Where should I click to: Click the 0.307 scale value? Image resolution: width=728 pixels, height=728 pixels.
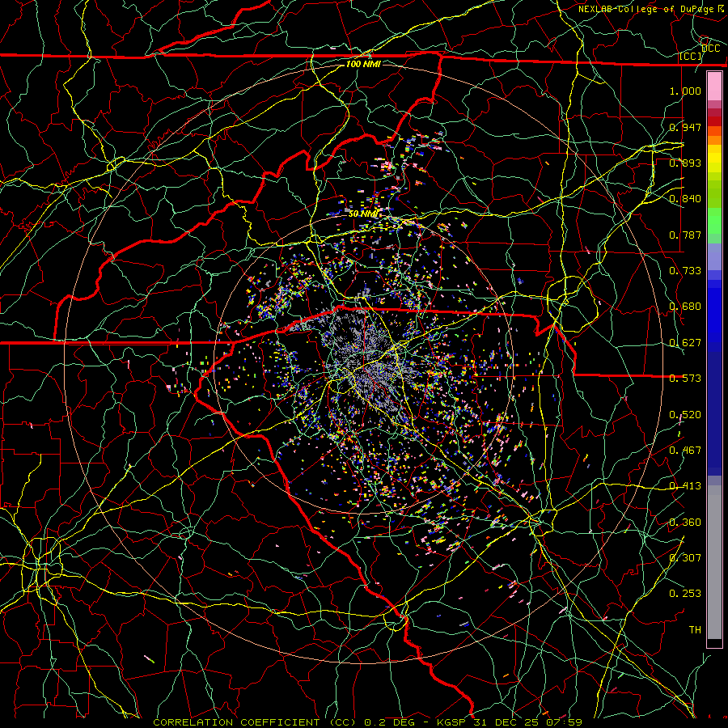coord(685,557)
